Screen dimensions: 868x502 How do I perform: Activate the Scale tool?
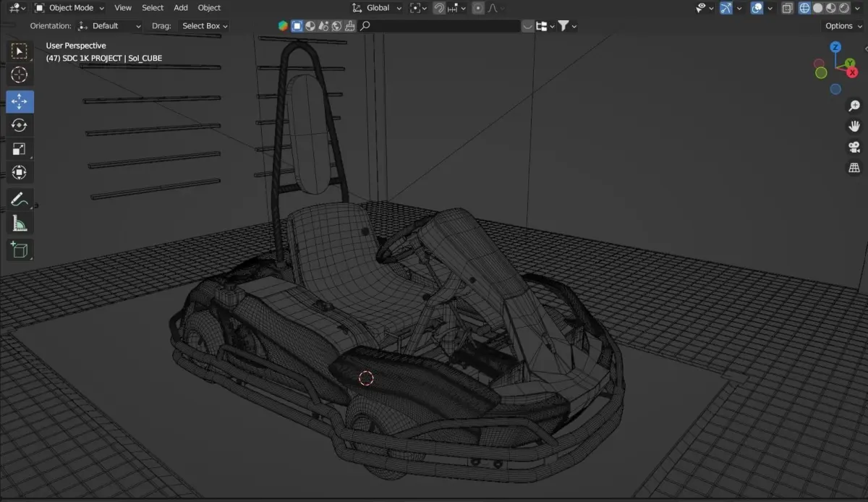[20, 149]
